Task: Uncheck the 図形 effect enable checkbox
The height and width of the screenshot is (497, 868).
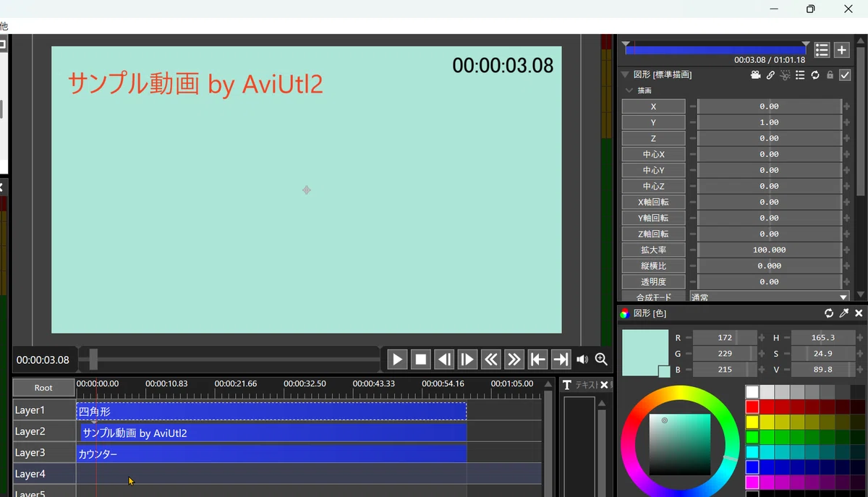Action: [x=845, y=75]
